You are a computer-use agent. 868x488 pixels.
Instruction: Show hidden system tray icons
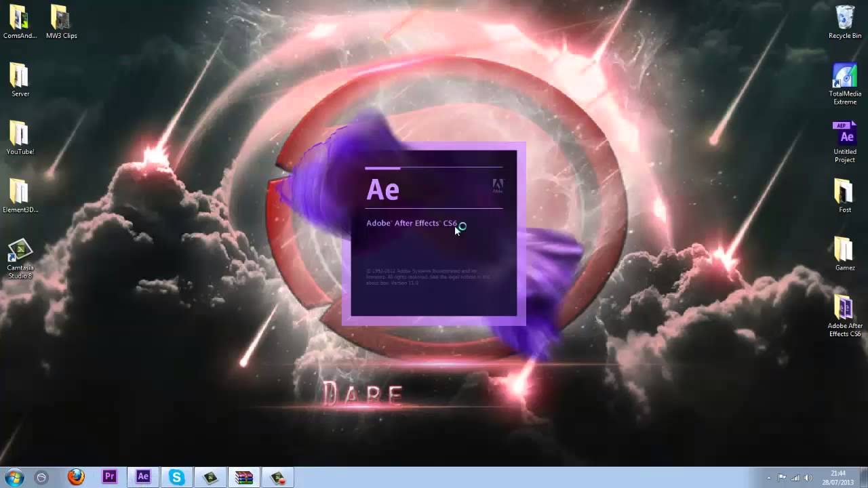[x=768, y=477]
